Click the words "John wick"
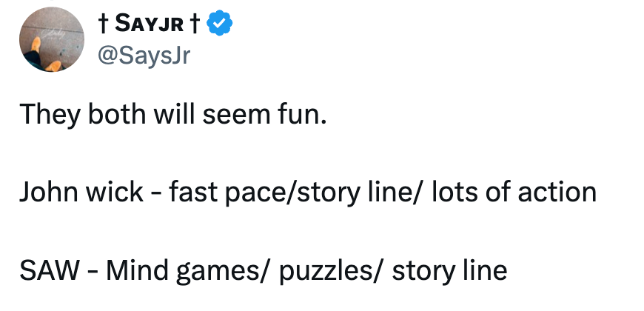This screenshot has height=311, width=644. pyautogui.click(x=81, y=193)
